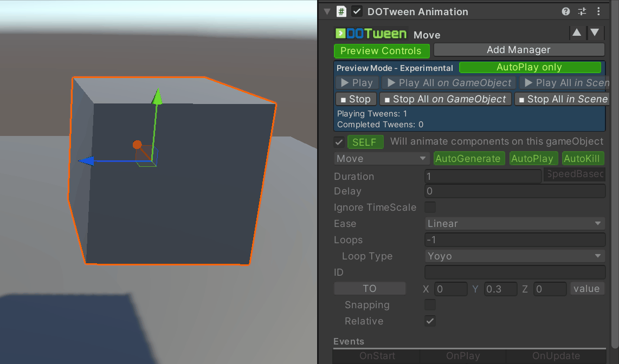Click the green SELF button
The image size is (619, 364).
click(x=365, y=142)
